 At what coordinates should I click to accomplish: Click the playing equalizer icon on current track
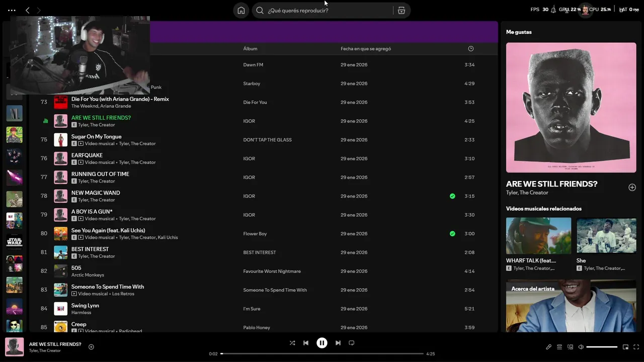coord(45,121)
